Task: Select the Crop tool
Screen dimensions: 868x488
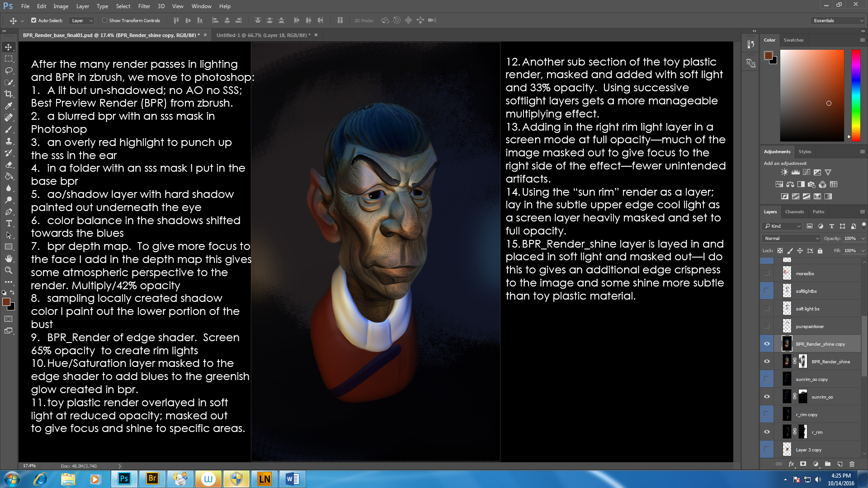Action: [9, 94]
